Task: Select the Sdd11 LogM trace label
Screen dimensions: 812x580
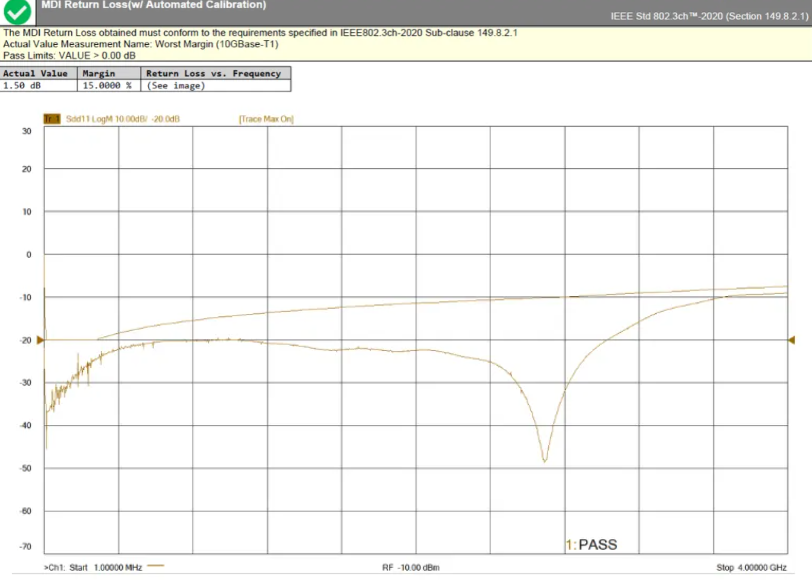Action: coord(123,119)
